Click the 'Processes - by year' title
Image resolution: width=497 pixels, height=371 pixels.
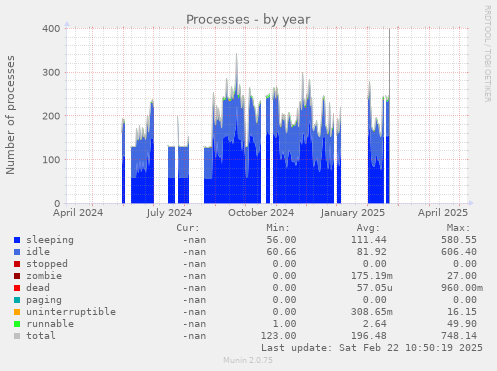coord(248,20)
